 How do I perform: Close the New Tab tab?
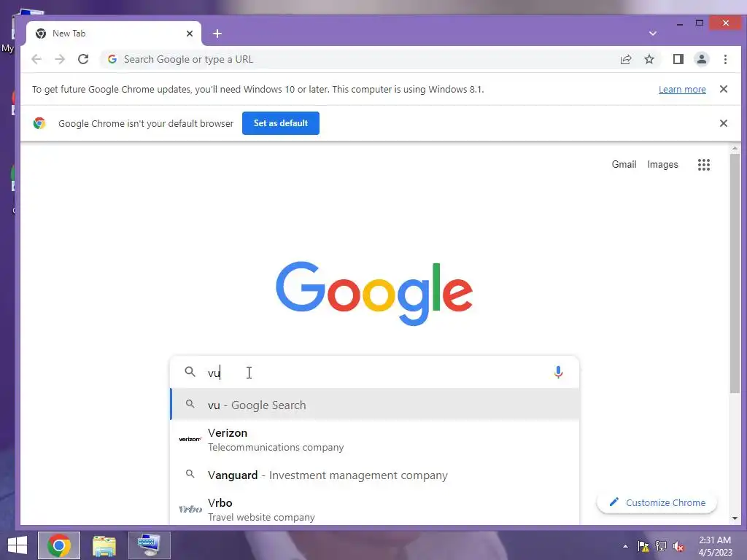tap(190, 34)
